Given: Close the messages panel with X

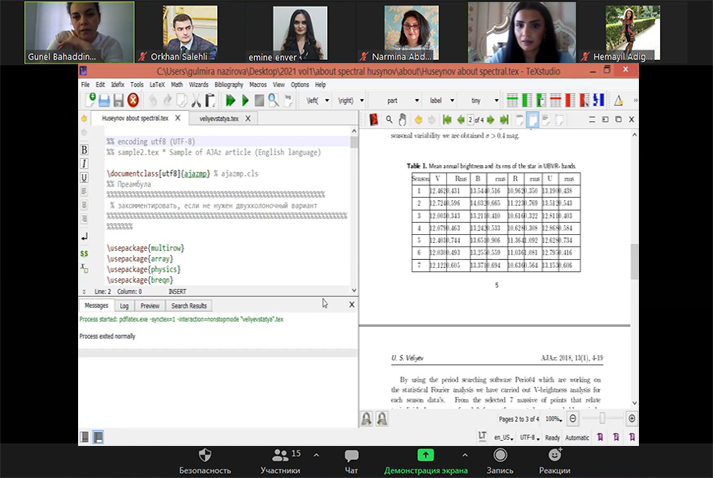Looking at the screenshot, I should (351, 305).
